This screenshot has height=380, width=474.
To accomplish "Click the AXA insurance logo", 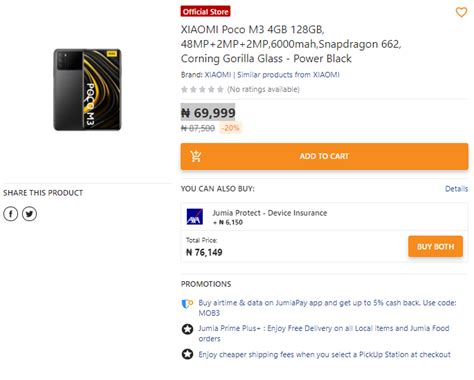I will tap(195, 216).
